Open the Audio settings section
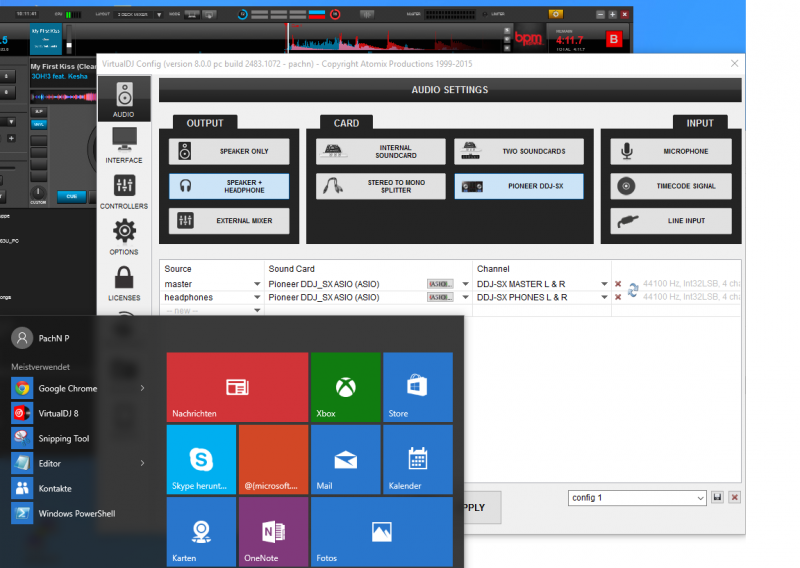Image resolution: width=800 pixels, height=568 pixels. point(124,100)
